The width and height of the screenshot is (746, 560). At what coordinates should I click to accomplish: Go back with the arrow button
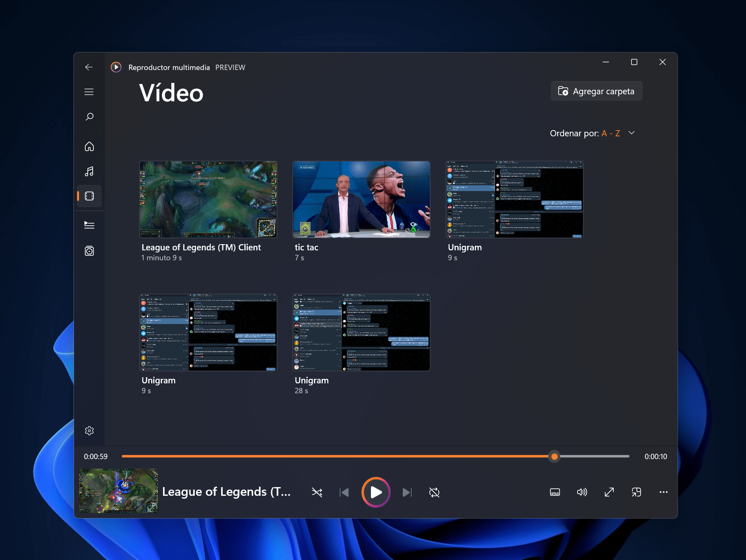[x=89, y=67]
